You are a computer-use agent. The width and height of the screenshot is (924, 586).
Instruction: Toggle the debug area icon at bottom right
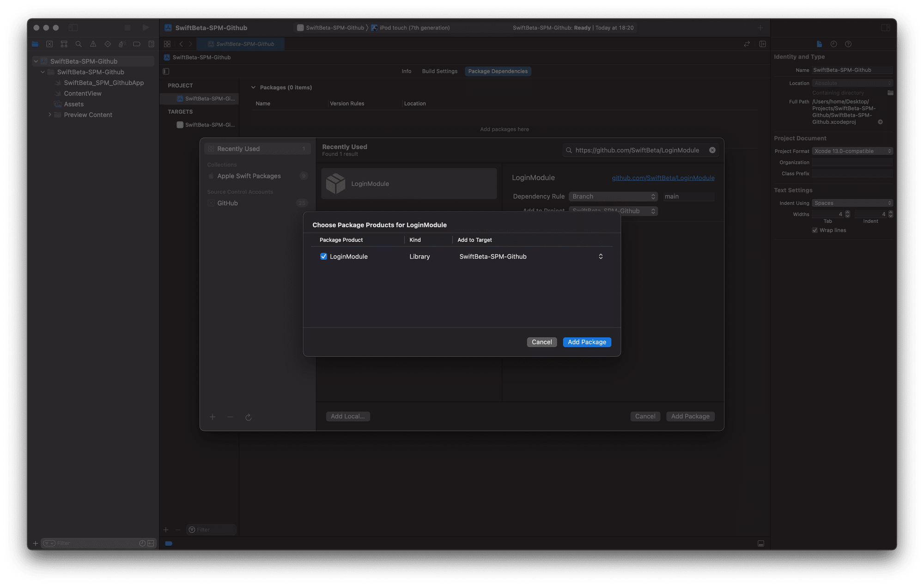[x=761, y=543]
